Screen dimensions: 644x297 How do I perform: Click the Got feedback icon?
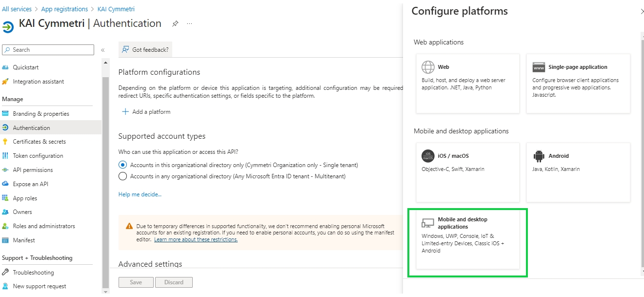(x=126, y=49)
